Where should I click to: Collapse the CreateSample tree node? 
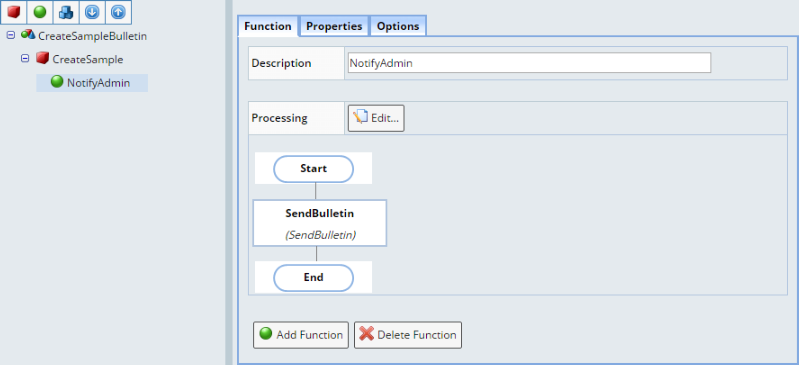tap(24, 59)
